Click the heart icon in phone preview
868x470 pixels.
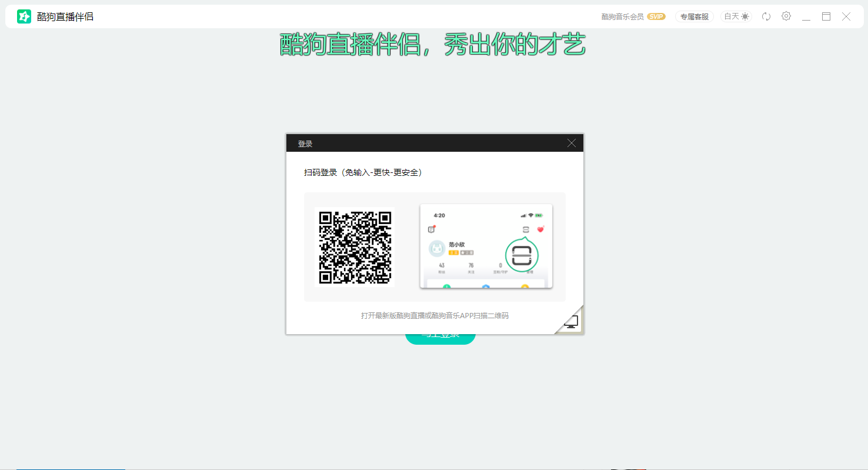[540, 230]
